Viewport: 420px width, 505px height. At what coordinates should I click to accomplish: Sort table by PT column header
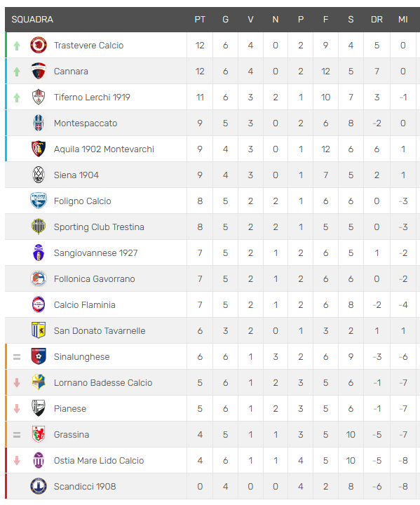click(x=200, y=20)
